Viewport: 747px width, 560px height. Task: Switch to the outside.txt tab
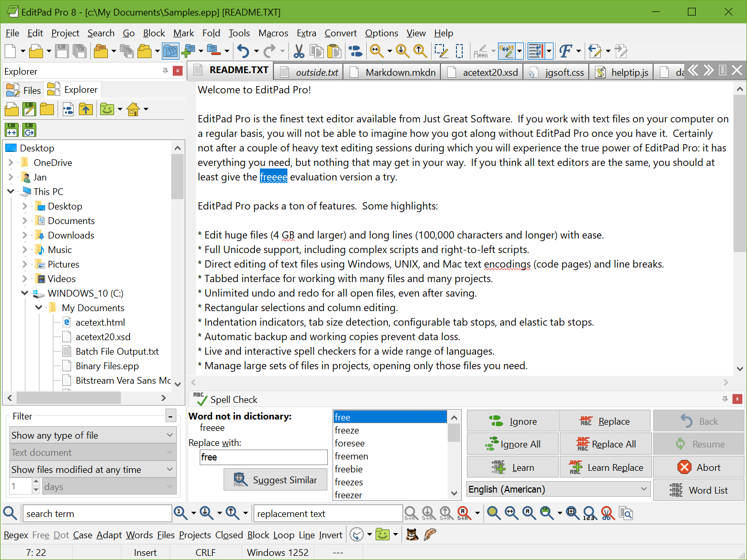[x=307, y=72]
